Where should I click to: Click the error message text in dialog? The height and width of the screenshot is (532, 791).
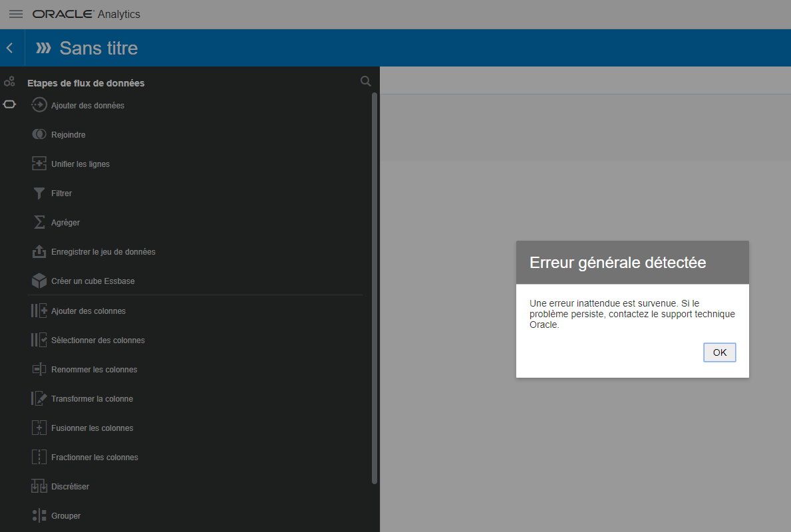[x=632, y=314]
